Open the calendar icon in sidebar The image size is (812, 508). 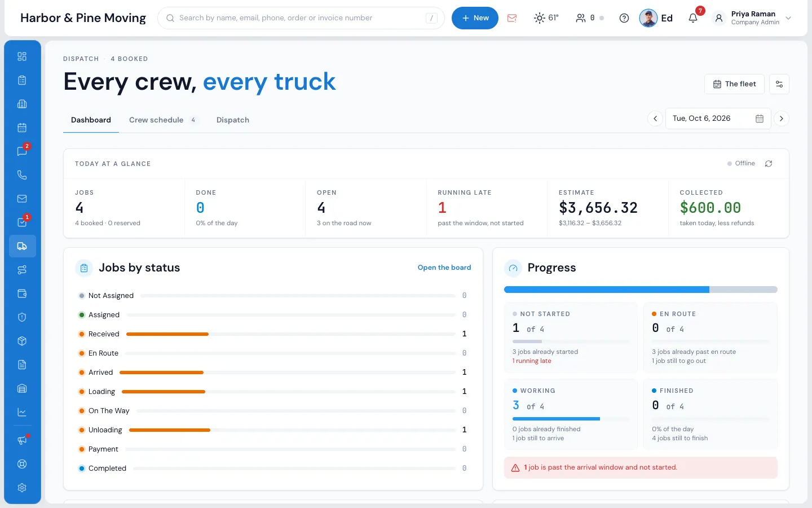pyautogui.click(x=22, y=128)
